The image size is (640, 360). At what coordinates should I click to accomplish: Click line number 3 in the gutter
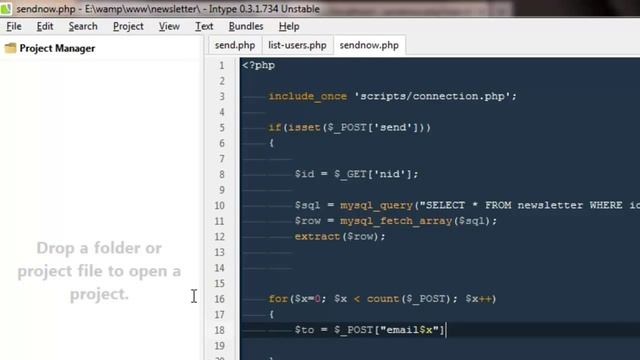click(x=222, y=96)
